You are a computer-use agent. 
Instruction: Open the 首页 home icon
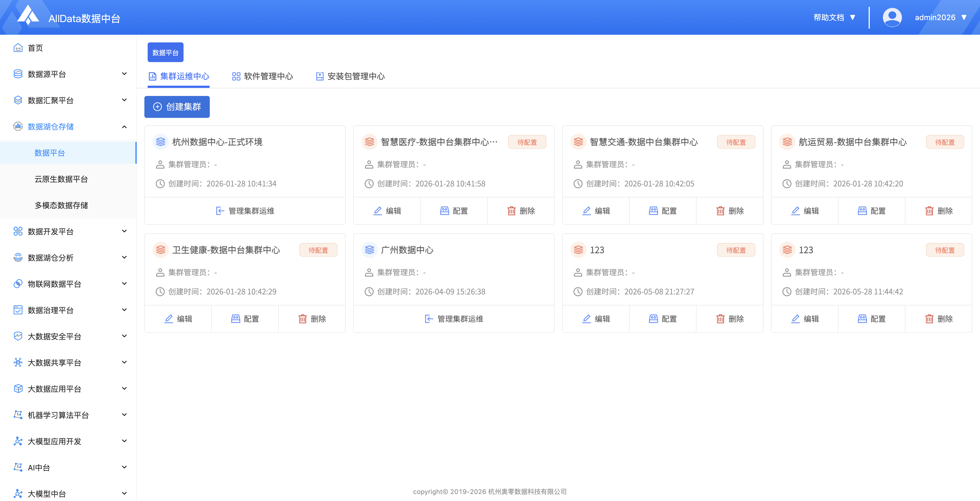[x=18, y=48]
